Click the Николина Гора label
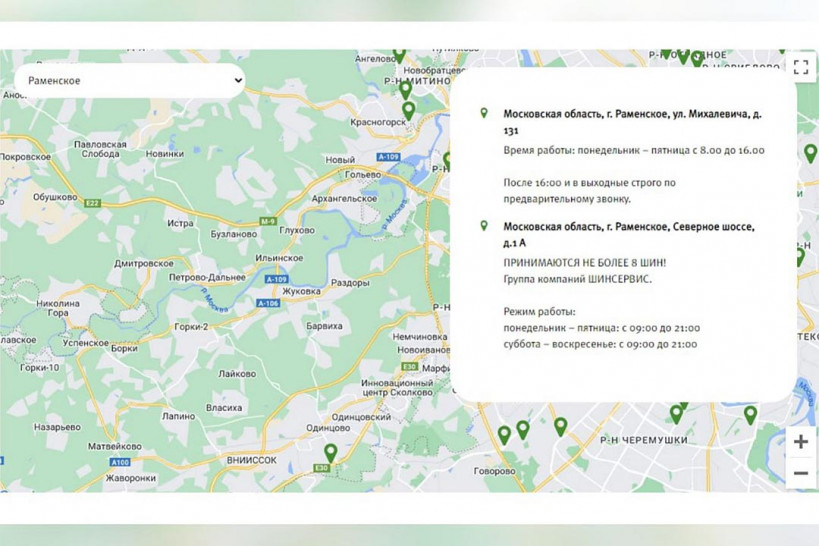The width and height of the screenshot is (819, 546). click(x=58, y=308)
